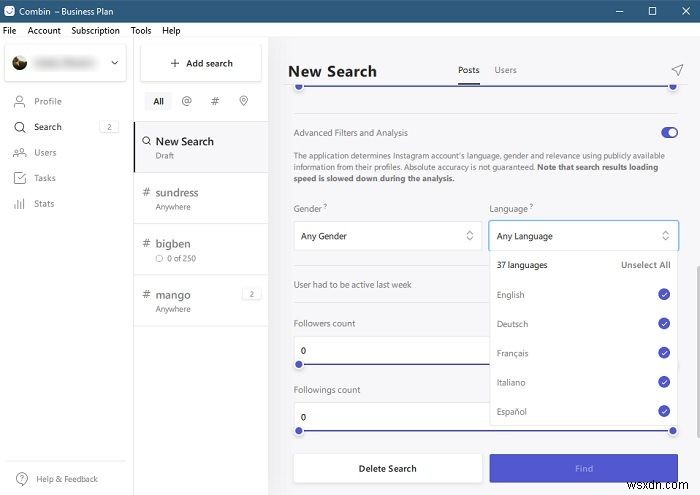Minimize the Combin window
The image size is (700, 495).
click(619, 11)
